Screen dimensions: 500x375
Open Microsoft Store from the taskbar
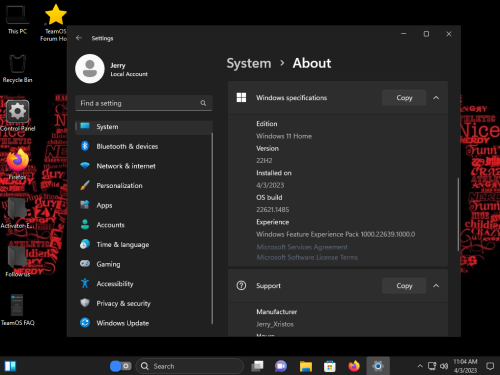[330, 366]
